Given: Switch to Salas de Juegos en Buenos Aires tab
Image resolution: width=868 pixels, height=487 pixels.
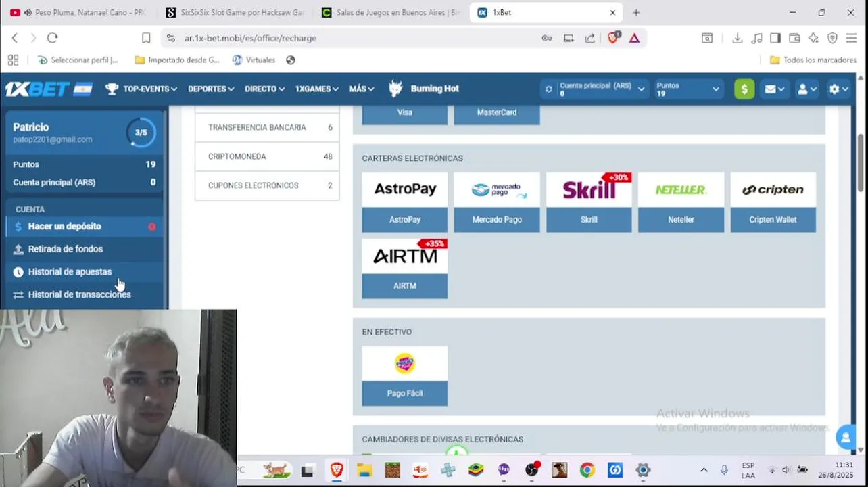Looking at the screenshot, I should pos(391,12).
